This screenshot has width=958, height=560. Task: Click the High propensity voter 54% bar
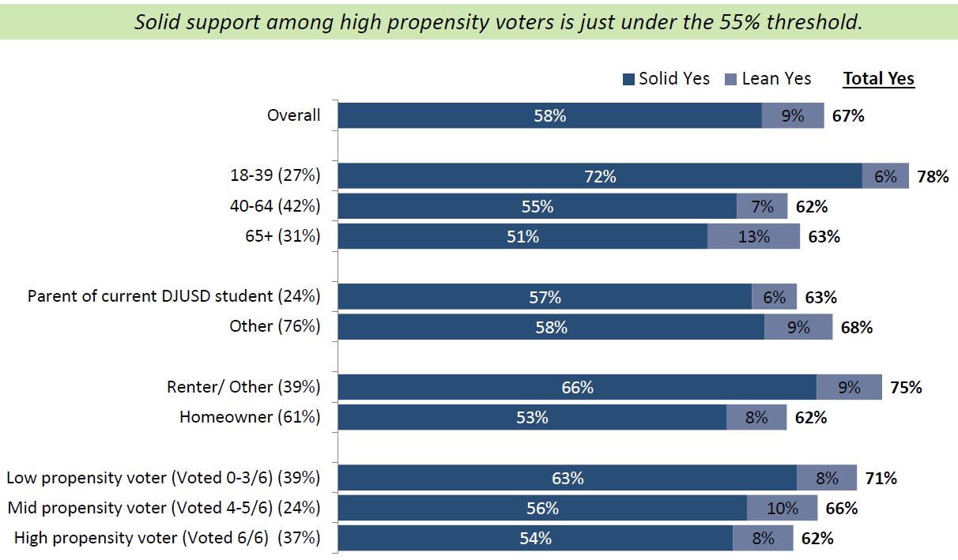click(535, 538)
